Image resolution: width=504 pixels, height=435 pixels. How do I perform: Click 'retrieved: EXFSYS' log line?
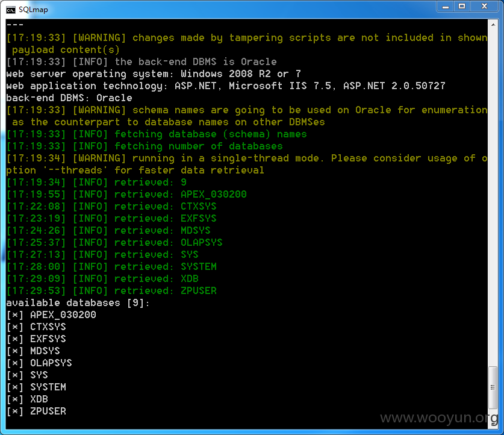111,219
